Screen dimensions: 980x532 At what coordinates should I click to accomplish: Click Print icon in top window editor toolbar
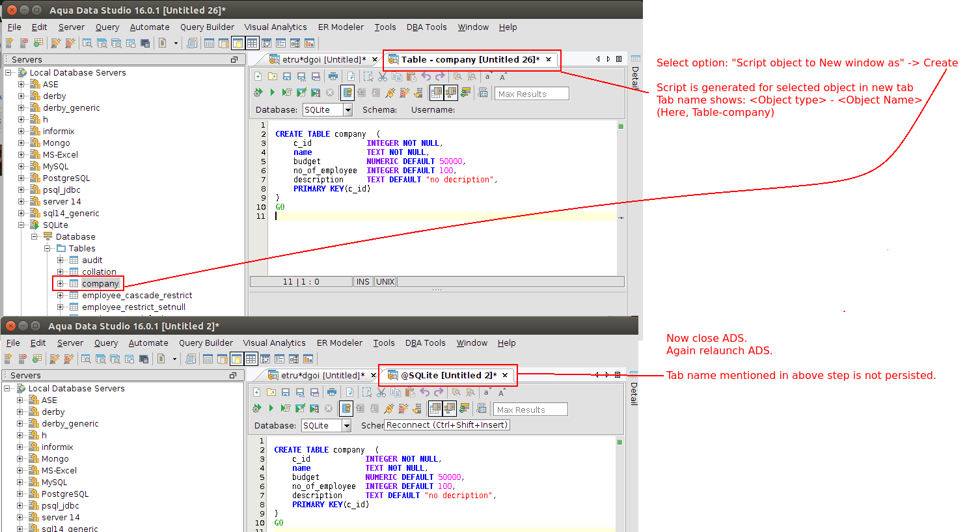[333, 77]
